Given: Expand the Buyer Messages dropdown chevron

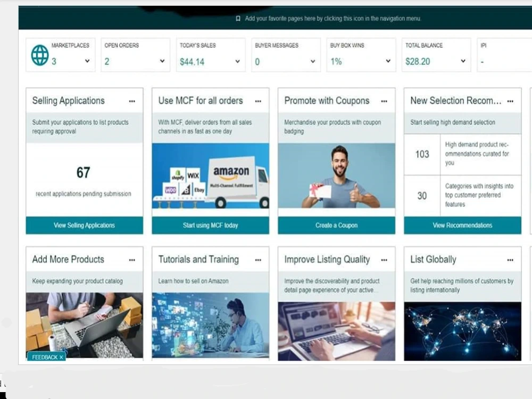Looking at the screenshot, I should click(313, 61).
